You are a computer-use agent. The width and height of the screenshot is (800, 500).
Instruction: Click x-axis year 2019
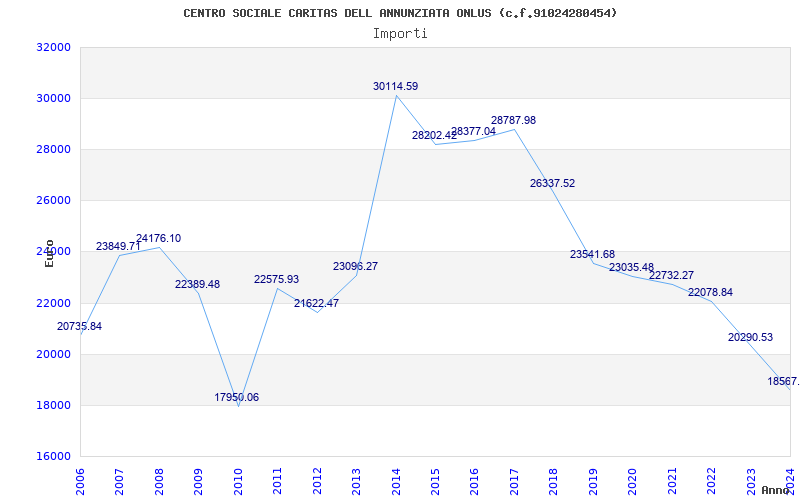click(593, 481)
